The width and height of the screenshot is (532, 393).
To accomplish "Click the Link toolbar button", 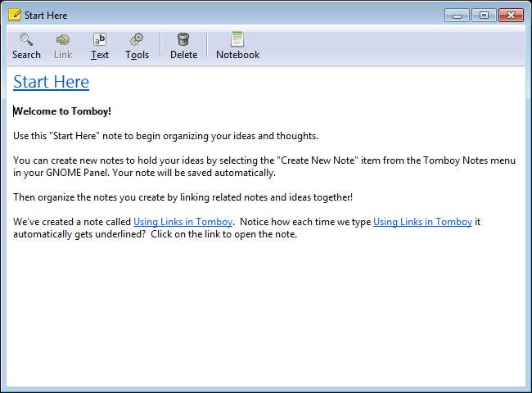I will [x=63, y=47].
